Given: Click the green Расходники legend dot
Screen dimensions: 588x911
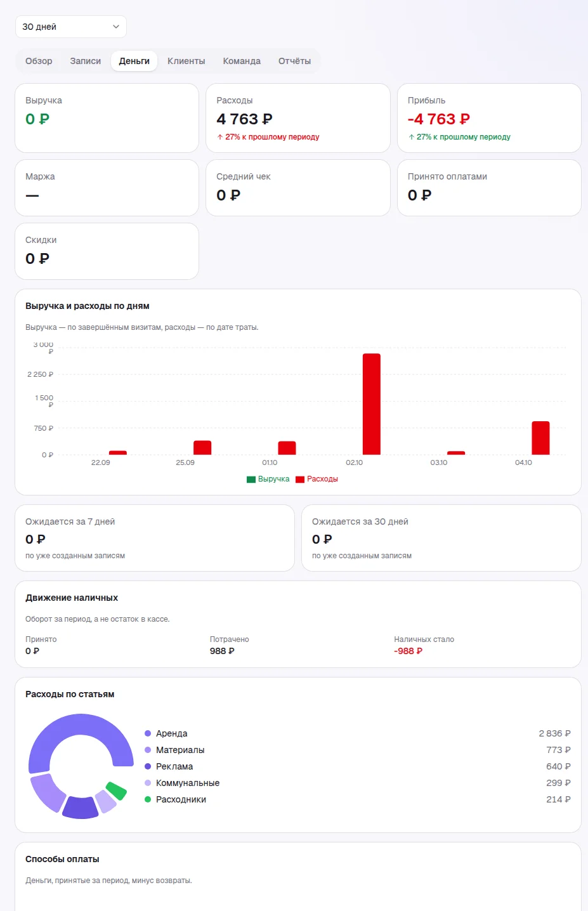Looking at the screenshot, I should tap(148, 799).
